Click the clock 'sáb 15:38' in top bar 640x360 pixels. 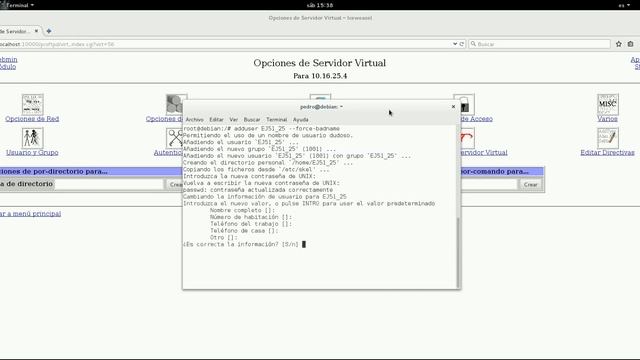(x=320, y=5)
